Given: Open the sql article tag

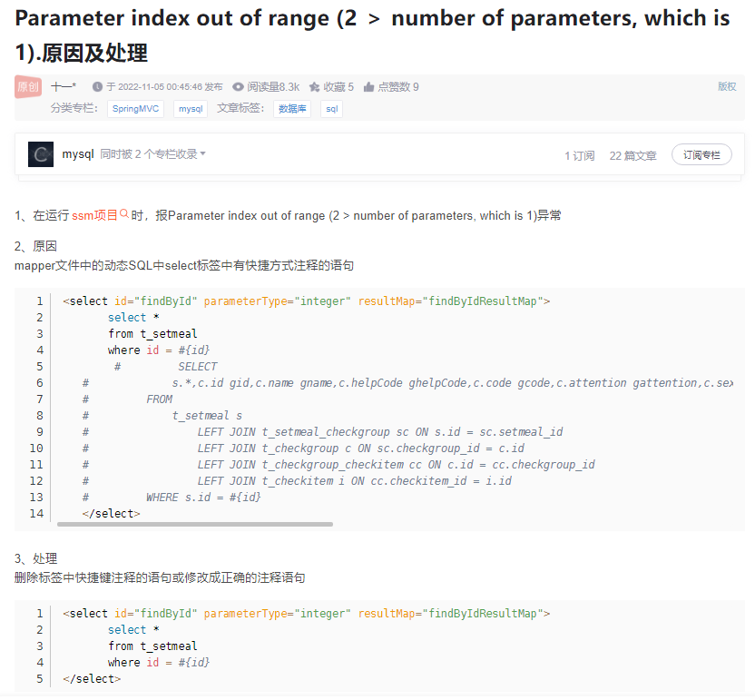Looking at the screenshot, I should point(331,109).
